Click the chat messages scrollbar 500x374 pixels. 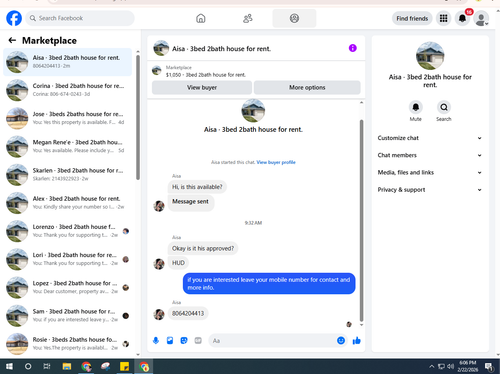click(x=361, y=220)
